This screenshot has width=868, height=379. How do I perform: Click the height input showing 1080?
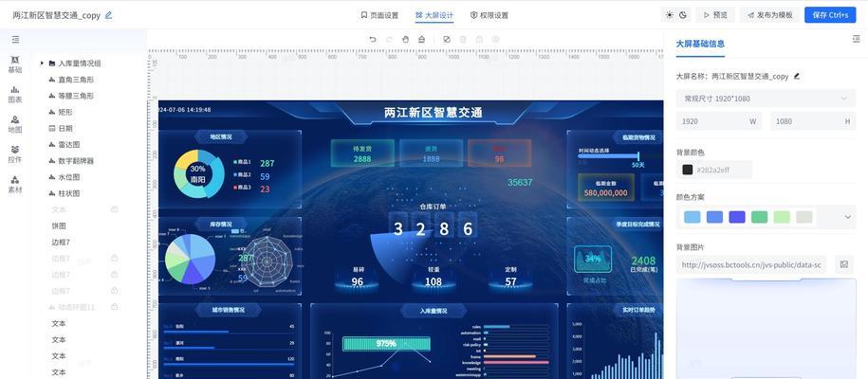(x=813, y=121)
